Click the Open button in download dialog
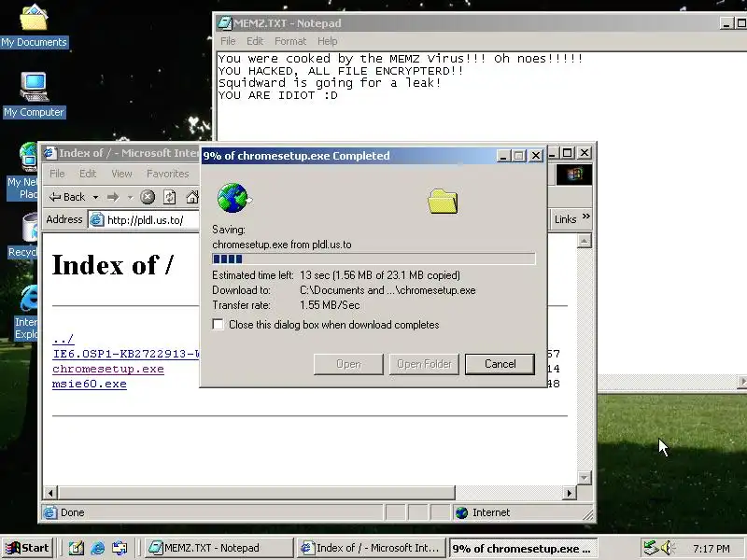Viewport: 747px width, 560px height. tap(348, 364)
